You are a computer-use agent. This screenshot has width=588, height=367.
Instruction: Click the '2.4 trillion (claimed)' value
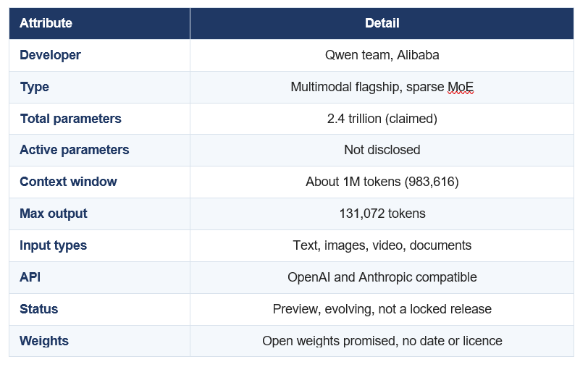click(382, 119)
